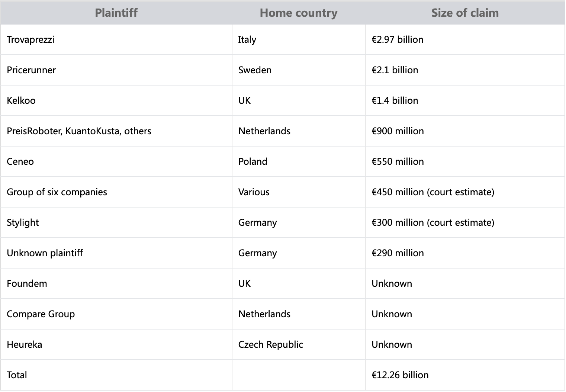Image resolution: width=566 pixels, height=392 pixels.
Task: Select the €900 million claim cell
Action: coord(465,131)
